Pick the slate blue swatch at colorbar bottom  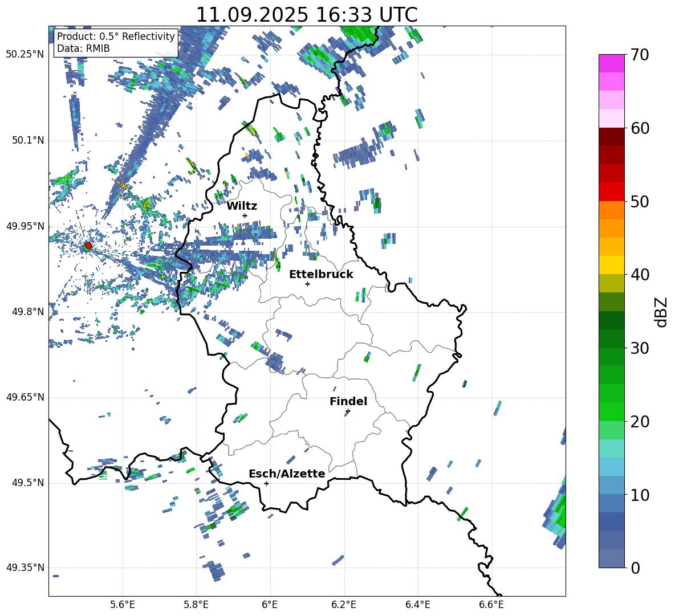click(x=611, y=558)
